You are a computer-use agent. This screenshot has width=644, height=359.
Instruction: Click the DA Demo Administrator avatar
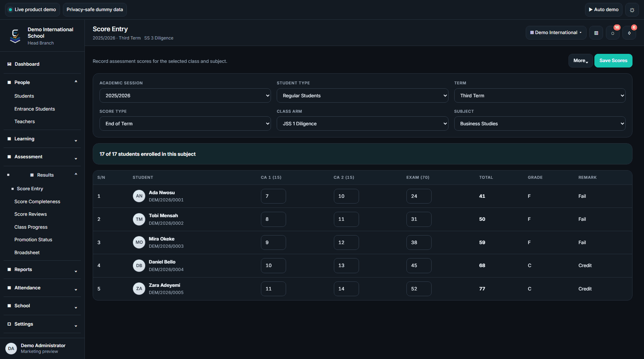coord(11,349)
